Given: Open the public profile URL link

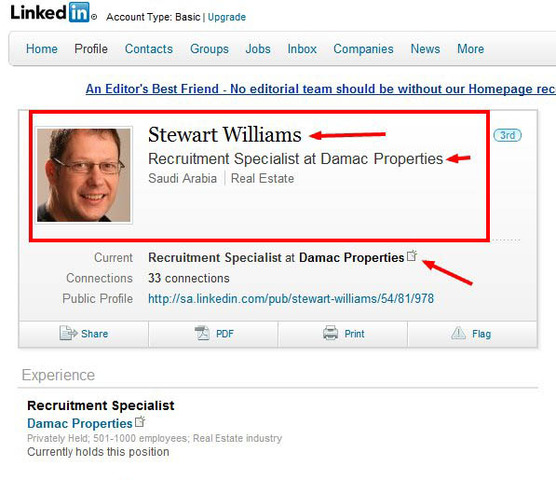Looking at the screenshot, I should pos(291,298).
